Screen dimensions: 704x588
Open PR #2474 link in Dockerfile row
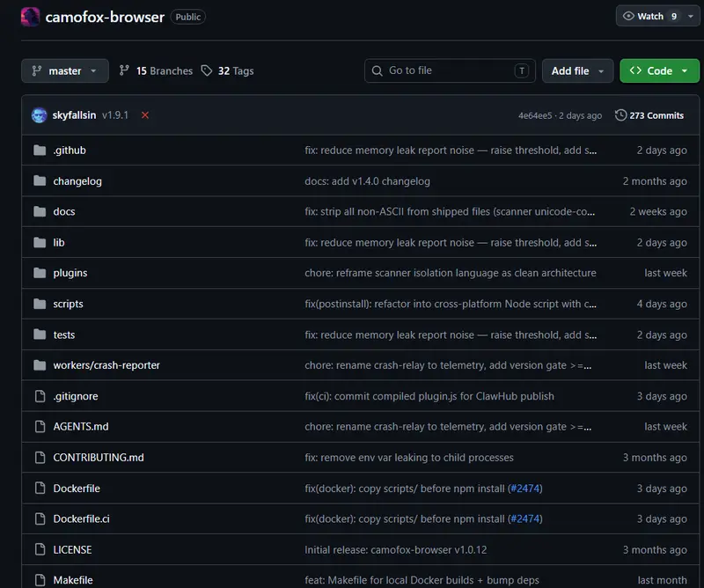click(x=524, y=489)
